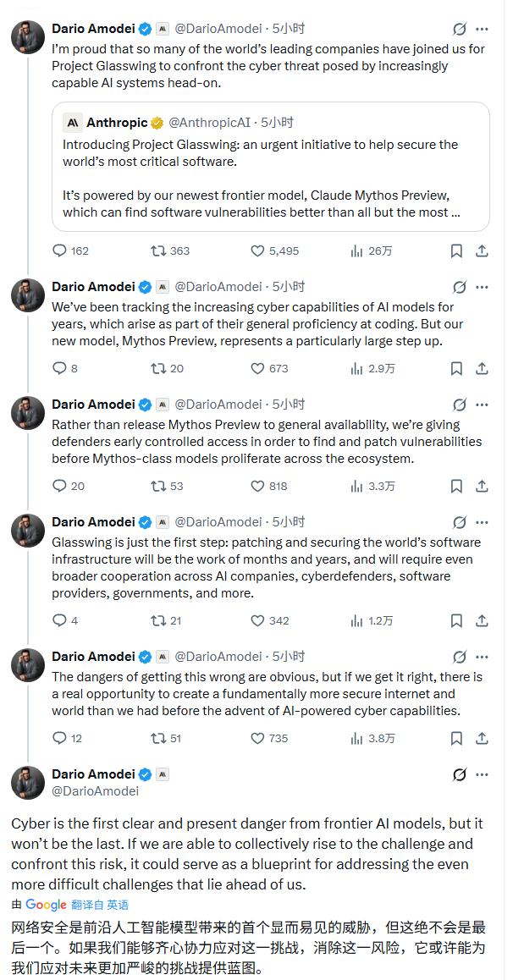View analytics of the 26万 views tweet
513x980 pixels.
pos(357,251)
